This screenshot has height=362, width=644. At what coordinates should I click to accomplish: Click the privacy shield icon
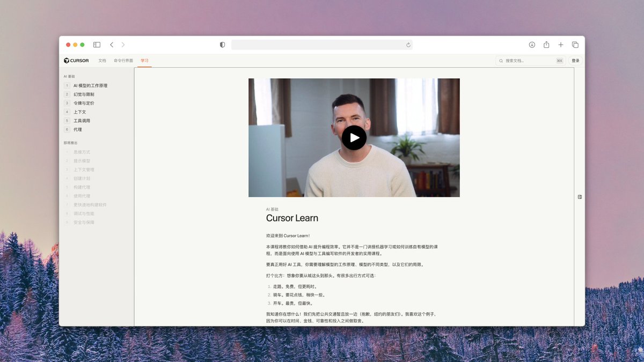[x=222, y=45]
